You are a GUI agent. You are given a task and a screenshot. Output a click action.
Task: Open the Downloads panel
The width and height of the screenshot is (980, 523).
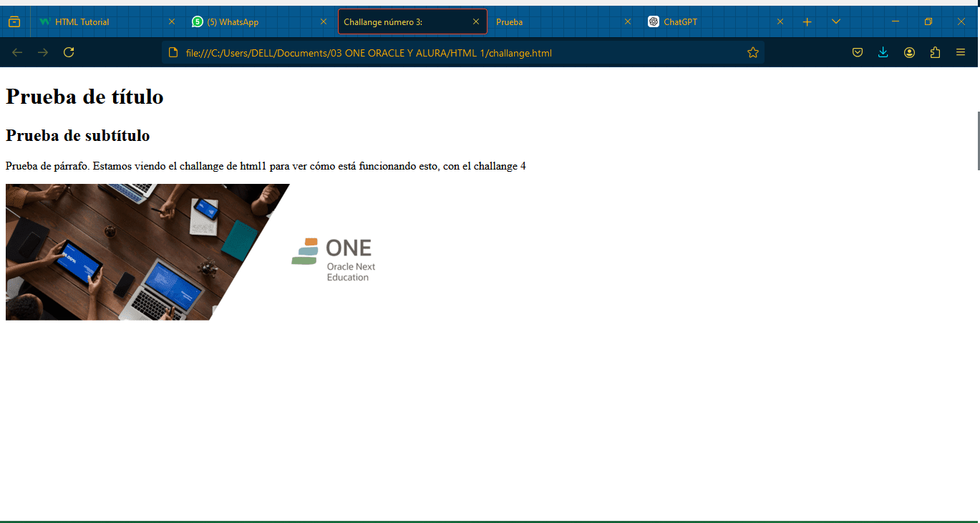point(883,52)
